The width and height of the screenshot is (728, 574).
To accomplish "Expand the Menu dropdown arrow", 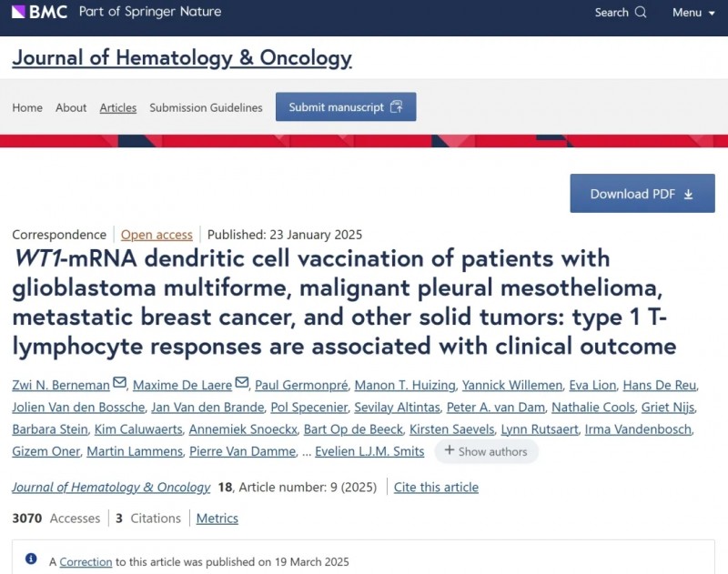I will [712, 14].
